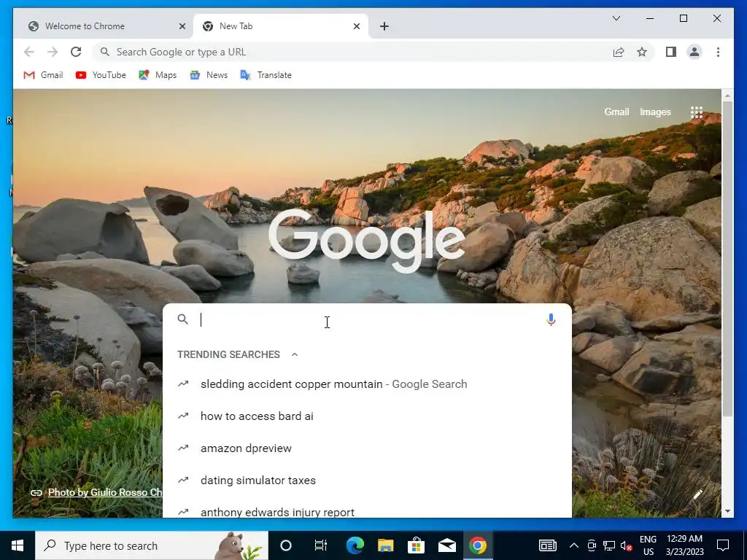The height and width of the screenshot is (560, 747).
Task: Open YouTube bookmark
Action: point(101,75)
